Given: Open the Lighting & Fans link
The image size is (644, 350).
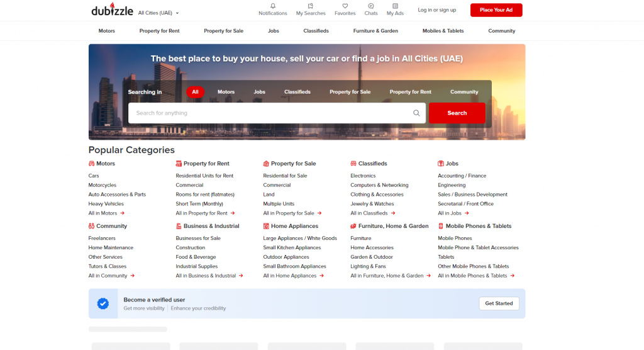Looking at the screenshot, I should point(368,266).
